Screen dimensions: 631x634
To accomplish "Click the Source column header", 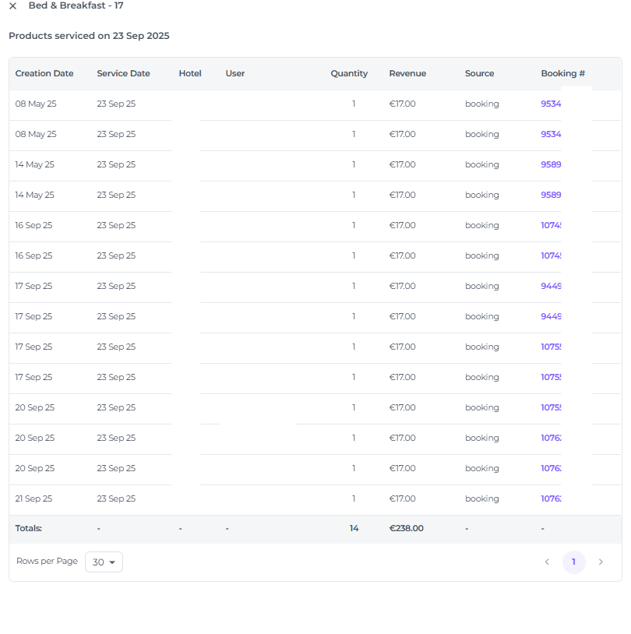I will 479,74.
